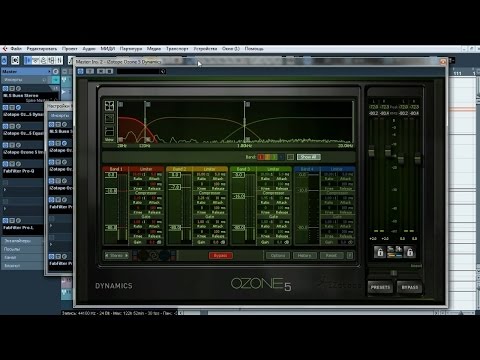Click the Cubase logo icon in menu bar
Viewport: 480px width, 360px height.
click(x=4, y=49)
